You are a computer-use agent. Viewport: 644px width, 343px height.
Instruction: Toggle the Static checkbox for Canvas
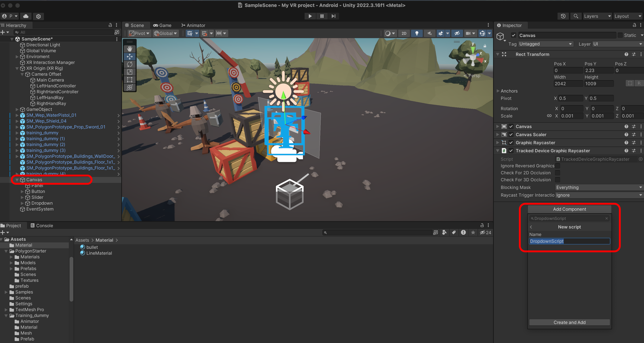[x=620, y=35]
